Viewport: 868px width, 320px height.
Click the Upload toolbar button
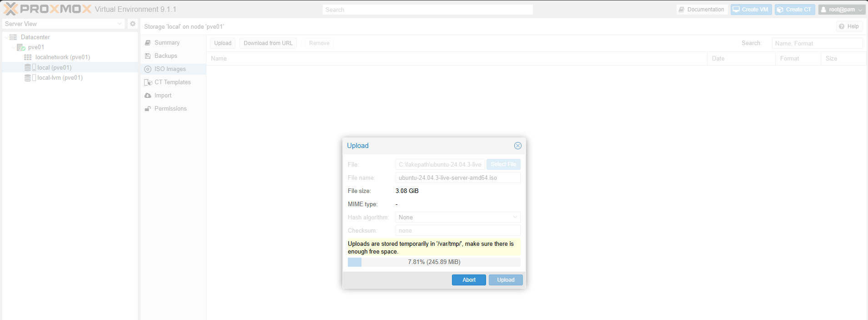pyautogui.click(x=223, y=43)
